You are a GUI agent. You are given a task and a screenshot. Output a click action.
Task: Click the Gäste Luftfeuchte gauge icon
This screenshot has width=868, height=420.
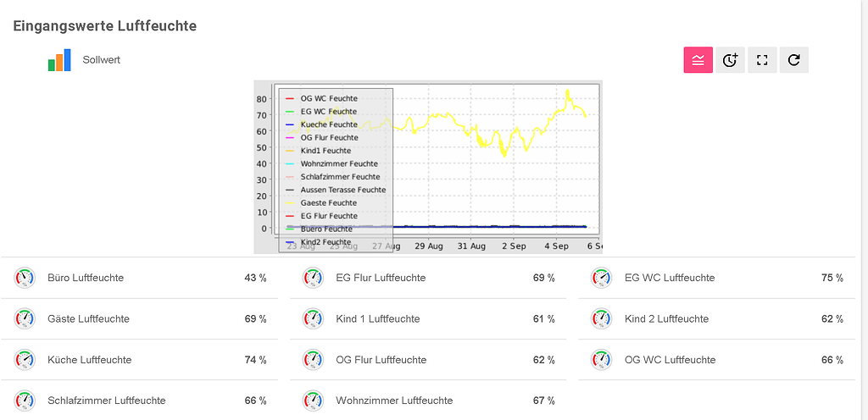tap(25, 319)
